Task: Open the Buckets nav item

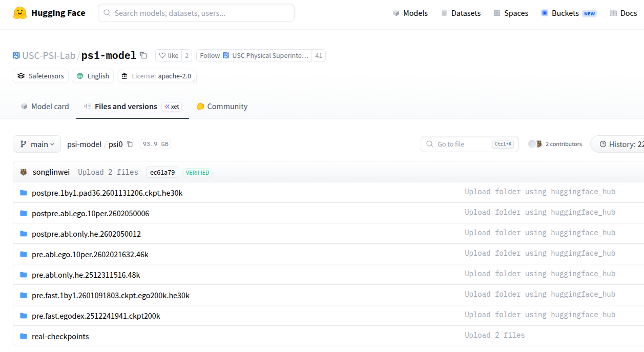Action: point(569,13)
